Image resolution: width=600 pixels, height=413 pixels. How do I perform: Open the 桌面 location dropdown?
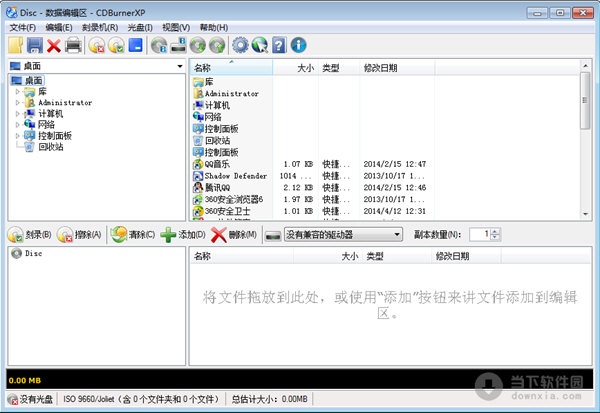tap(180, 66)
